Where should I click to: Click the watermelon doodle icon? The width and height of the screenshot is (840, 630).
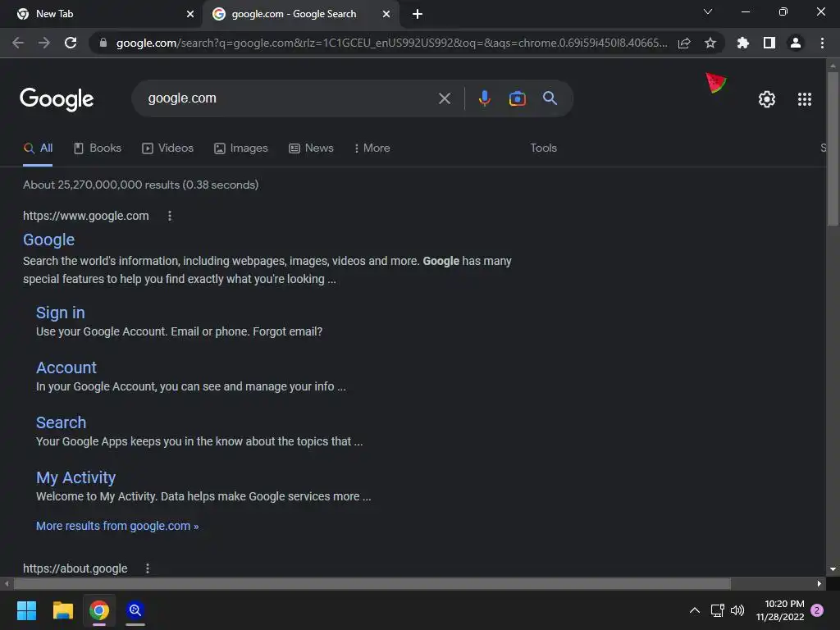[x=715, y=83]
